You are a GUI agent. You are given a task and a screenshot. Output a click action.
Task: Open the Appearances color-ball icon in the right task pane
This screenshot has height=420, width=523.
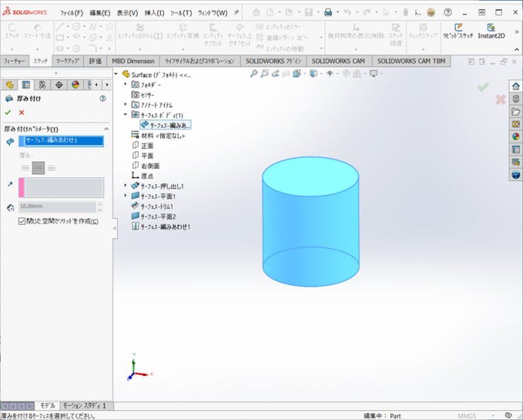(516, 136)
